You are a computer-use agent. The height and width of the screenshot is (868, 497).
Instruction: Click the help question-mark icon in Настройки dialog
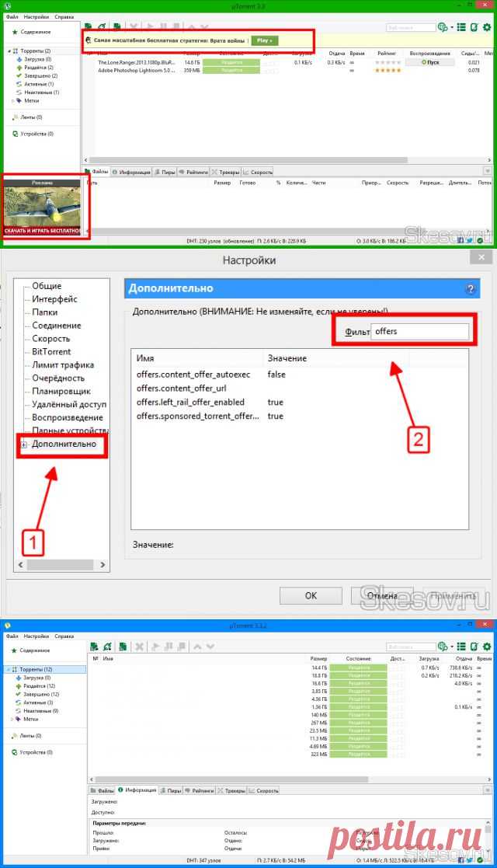(471, 288)
